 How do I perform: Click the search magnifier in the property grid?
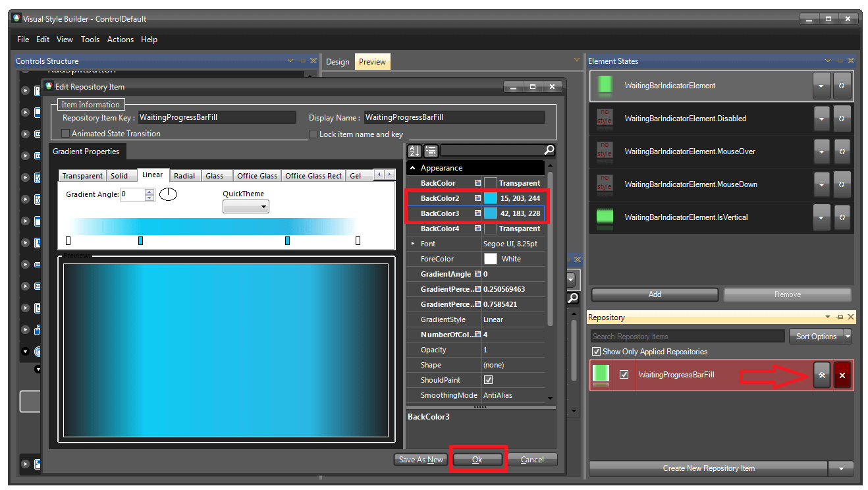pyautogui.click(x=549, y=151)
